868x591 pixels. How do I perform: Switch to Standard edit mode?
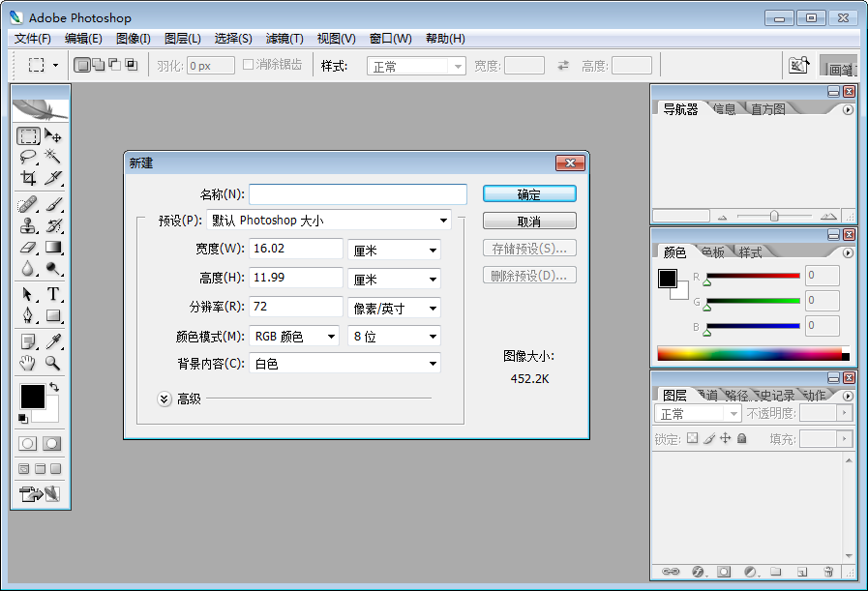coord(28,443)
